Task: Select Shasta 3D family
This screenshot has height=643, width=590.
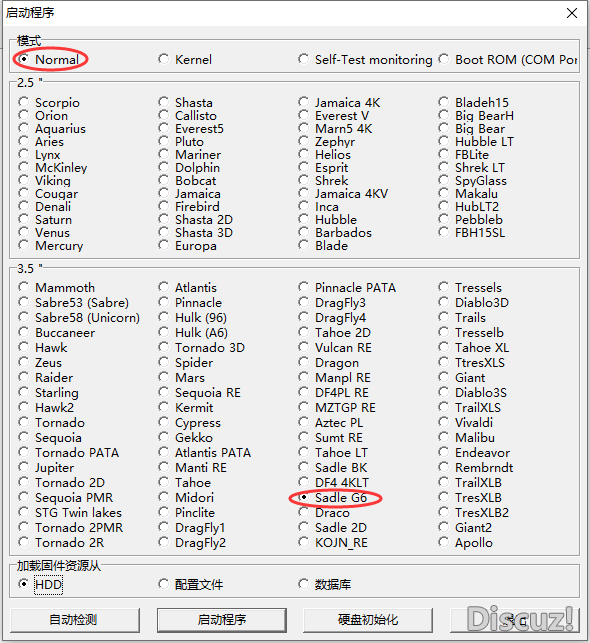Action: click(x=164, y=233)
